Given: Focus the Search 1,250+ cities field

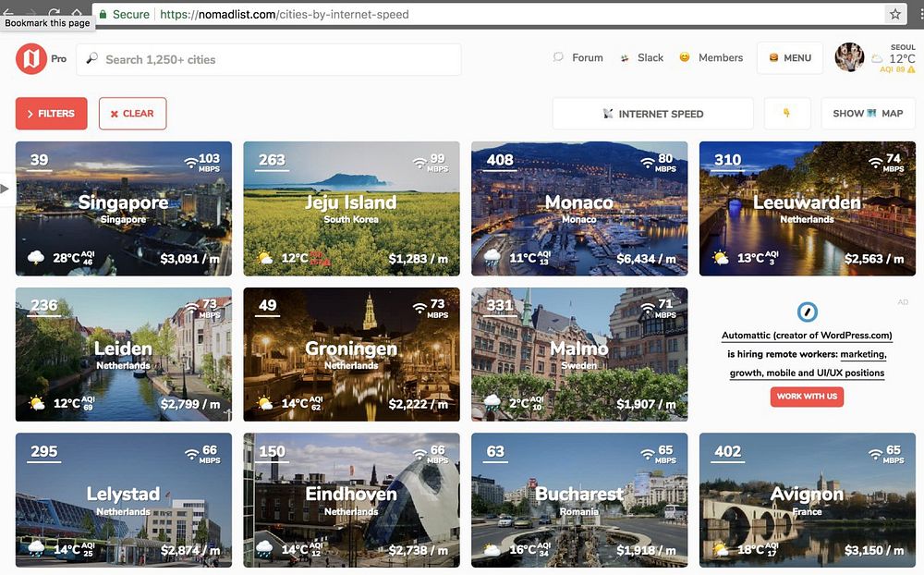Looking at the screenshot, I should pyautogui.click(x=269, y=59).
